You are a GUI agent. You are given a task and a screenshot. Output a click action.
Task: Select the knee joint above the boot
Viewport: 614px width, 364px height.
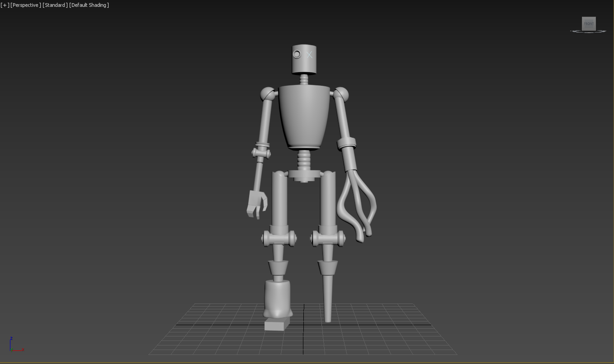[x=279, y=238]
